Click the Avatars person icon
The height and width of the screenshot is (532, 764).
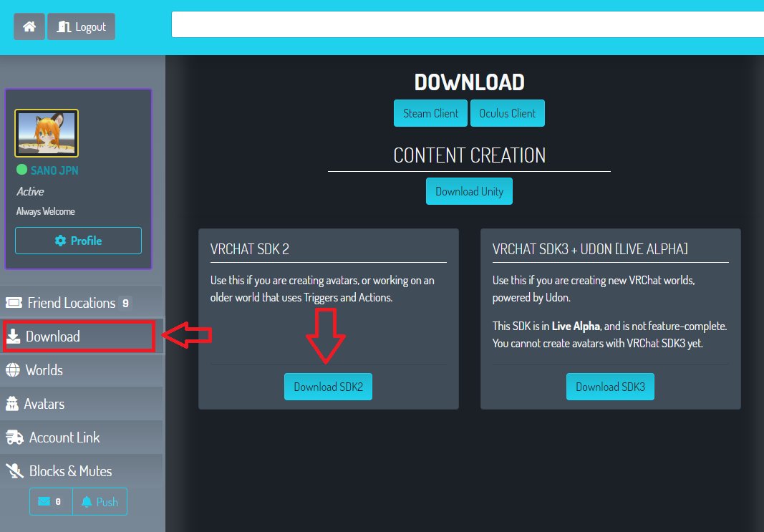pos(11,403)
